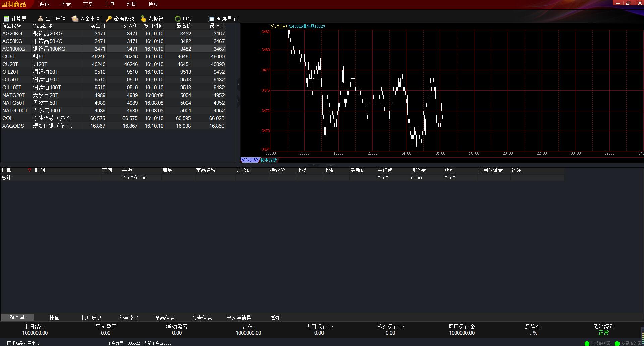
Task: Click the 开仓价 column header
Action: pos(244,170)
